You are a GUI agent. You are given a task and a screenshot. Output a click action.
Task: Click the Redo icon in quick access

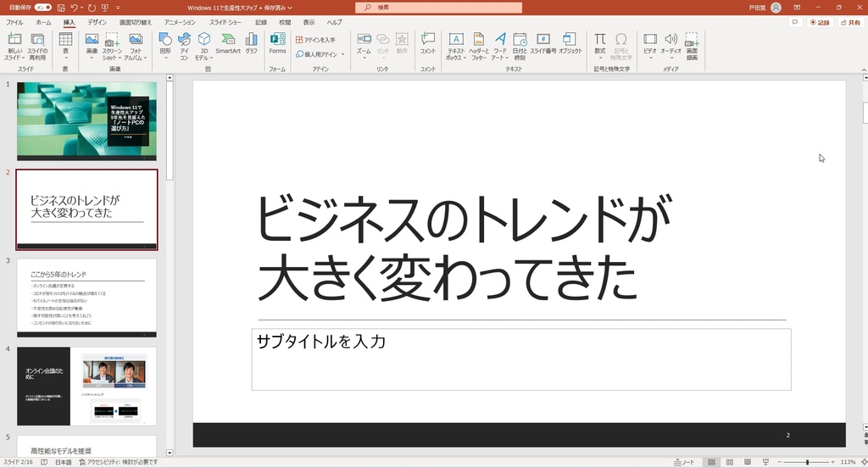pyautogui.click(x=92, y=8)
